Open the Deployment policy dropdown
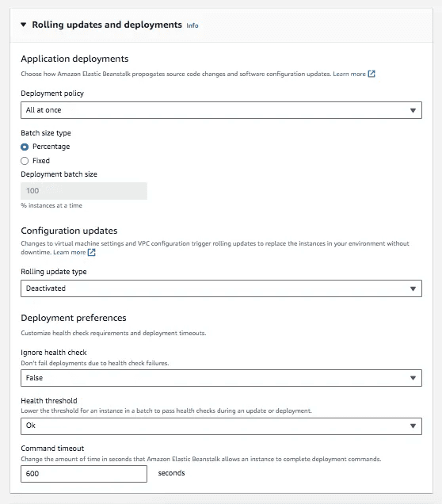 [221, 110]
